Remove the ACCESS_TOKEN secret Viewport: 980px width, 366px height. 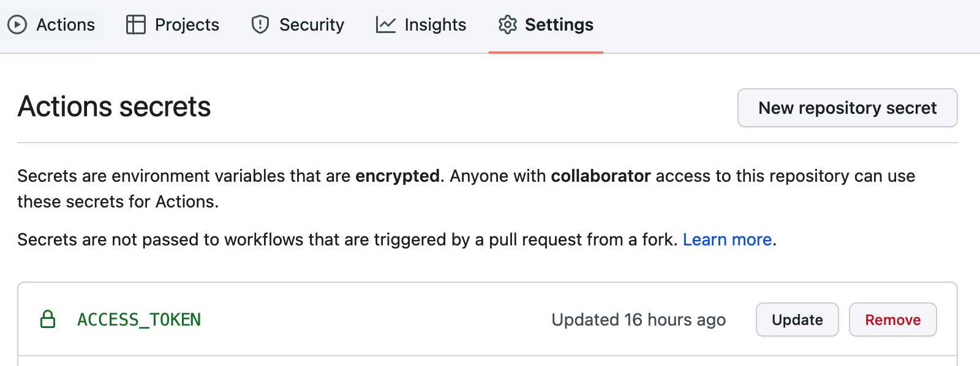pyautogui.click(x=892, y=319)
